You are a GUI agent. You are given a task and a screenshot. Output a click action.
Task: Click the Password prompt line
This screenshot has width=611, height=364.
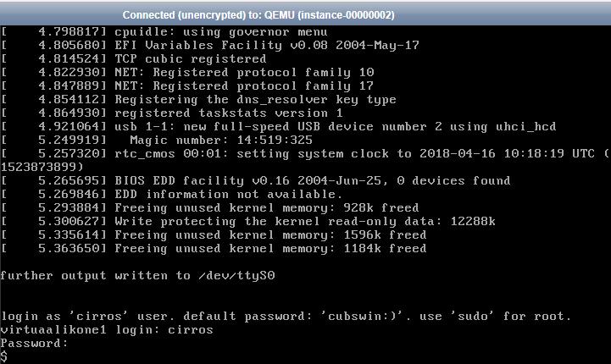tap(34, 344)
